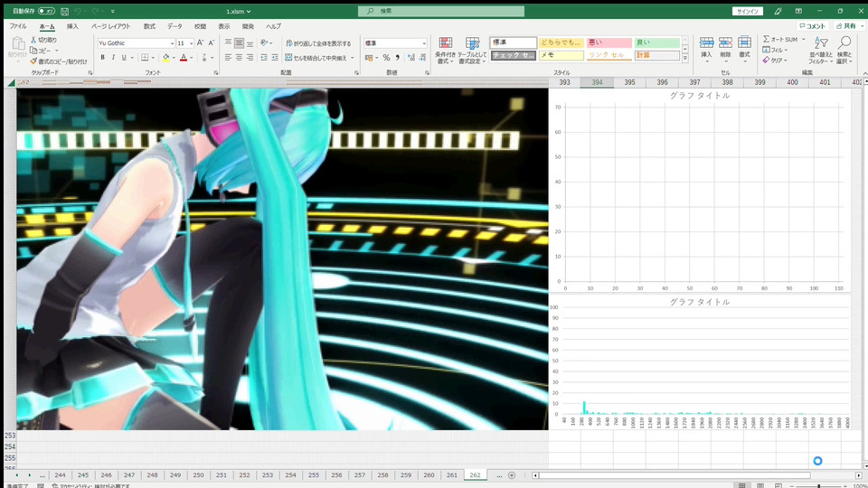The height and width of the screenshot is (488, 868).
Task: Click Format as Table (テーブルとして書式設定) button
Action: click(x=472, y=51)
